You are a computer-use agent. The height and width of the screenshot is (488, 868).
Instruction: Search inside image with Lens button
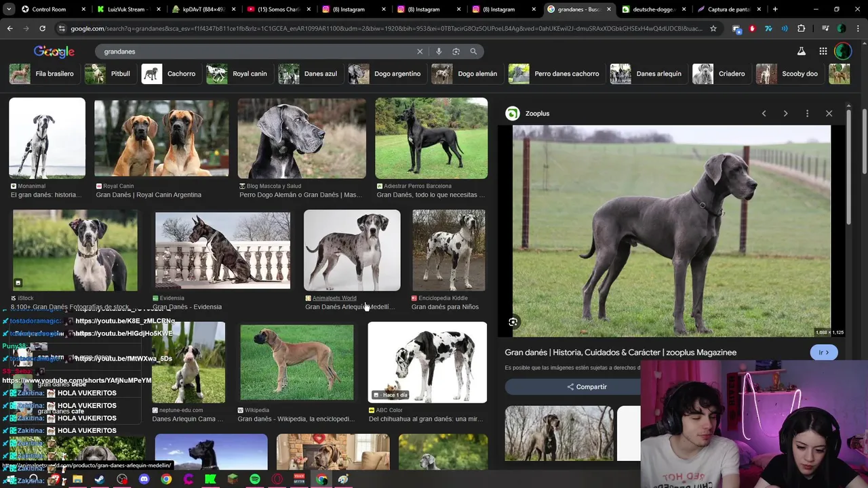coord(513,322)
